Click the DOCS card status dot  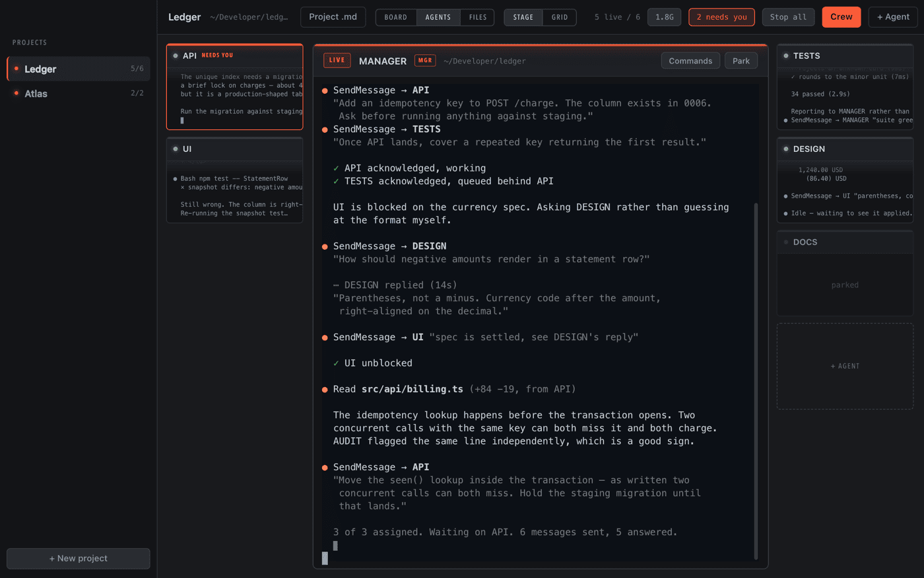click(785, 242)
